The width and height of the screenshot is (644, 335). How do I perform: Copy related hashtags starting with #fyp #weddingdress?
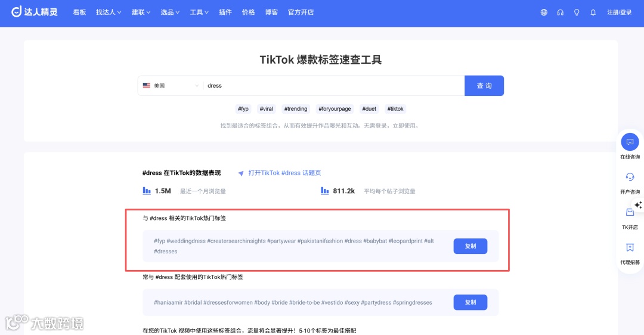coord(470,246)
